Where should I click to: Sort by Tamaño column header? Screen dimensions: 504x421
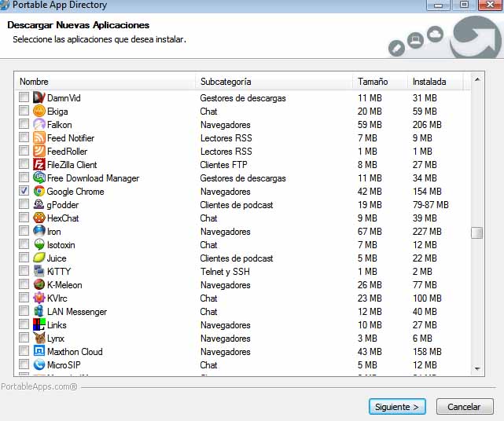381,82
